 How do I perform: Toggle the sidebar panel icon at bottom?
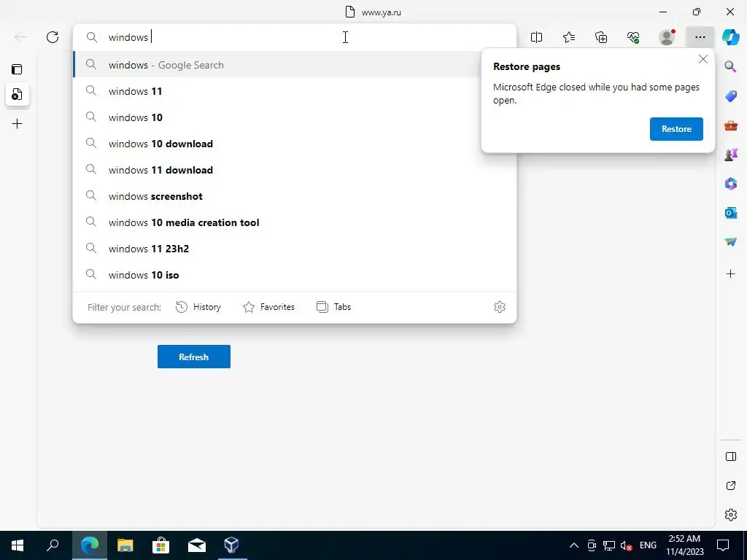(731, 456)
